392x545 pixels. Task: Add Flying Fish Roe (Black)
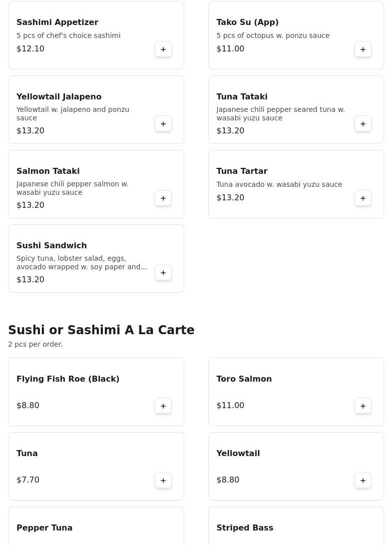pos(163,406)
